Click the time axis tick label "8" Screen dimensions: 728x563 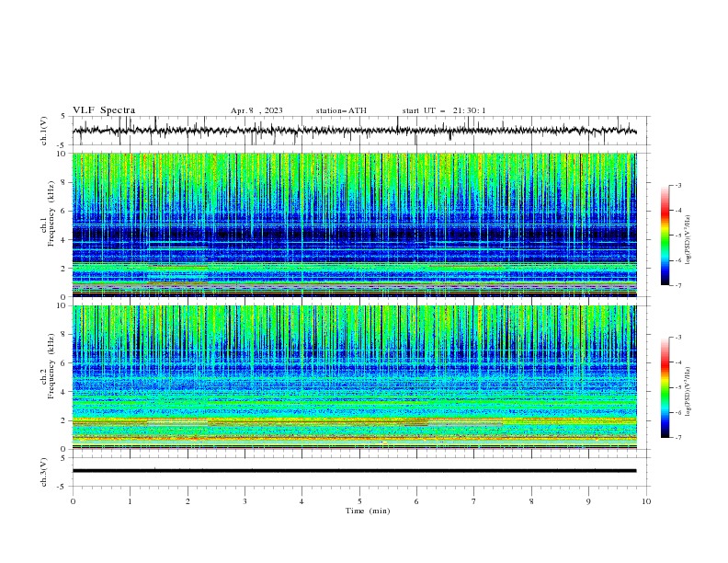[x=531, y=501]
